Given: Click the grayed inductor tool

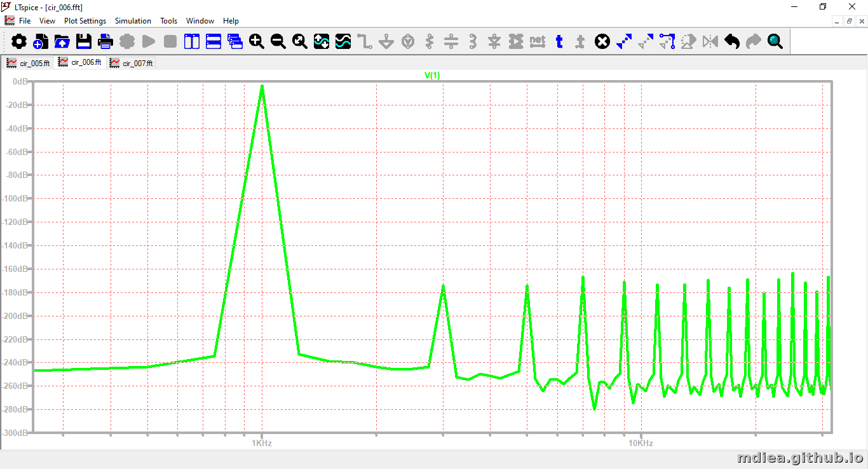Looking at the screenshot, I should coord(473,42).
